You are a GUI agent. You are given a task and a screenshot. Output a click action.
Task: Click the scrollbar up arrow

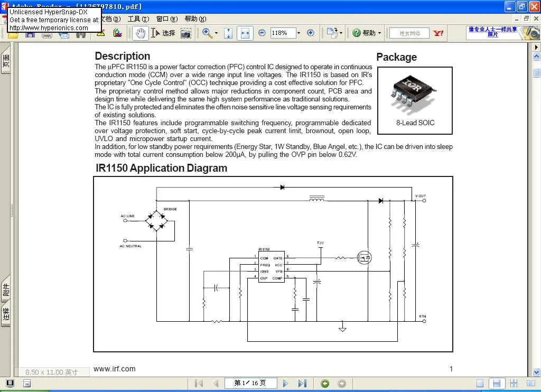point(537,56)
